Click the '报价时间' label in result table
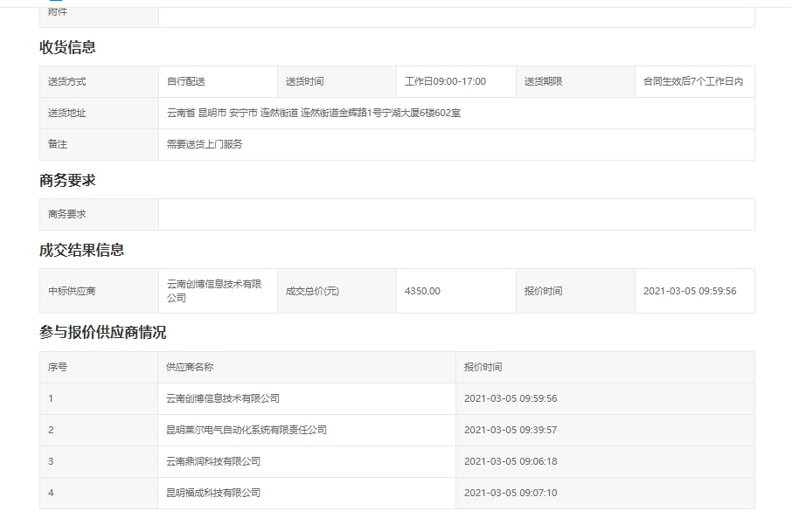The height and width of the screenshot is (532, 792). click(575, 291)
